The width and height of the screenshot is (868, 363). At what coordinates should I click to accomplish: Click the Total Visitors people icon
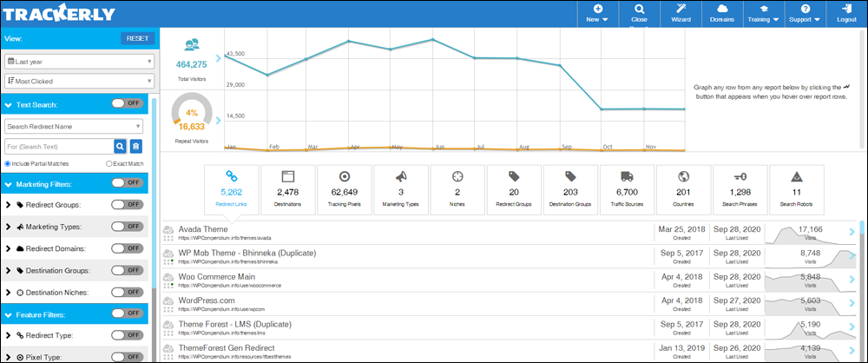click(x=192, y=43)
